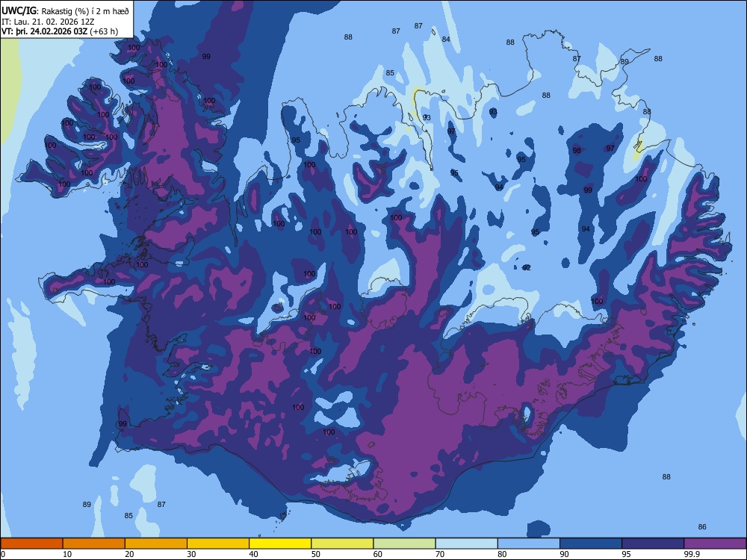Select the '20' tick label on the legend

tap(129, 554)
